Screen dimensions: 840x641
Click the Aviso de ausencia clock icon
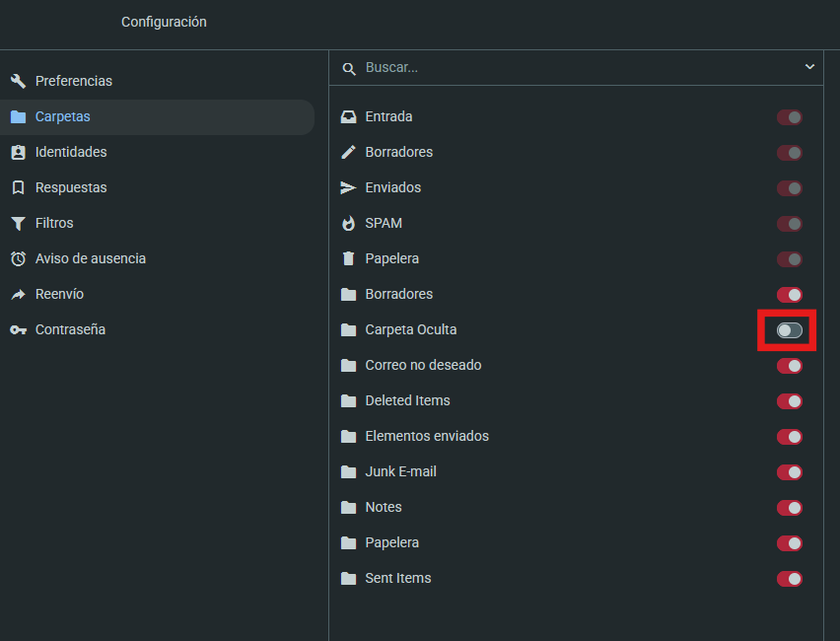[18, 258]
